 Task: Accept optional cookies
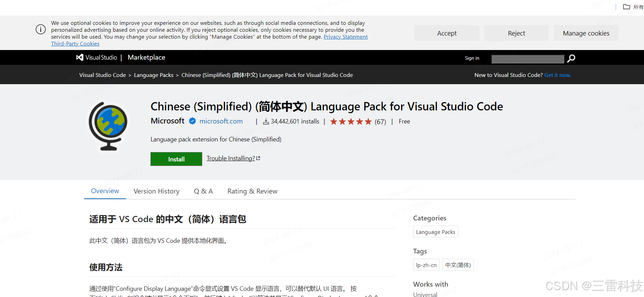coord(447,33)
